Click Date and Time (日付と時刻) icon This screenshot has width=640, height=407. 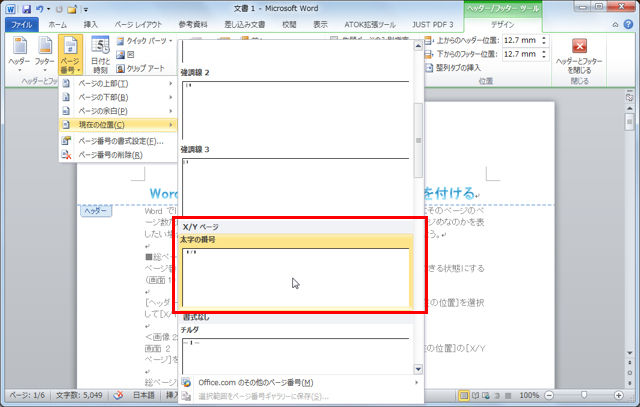[x=100, y=54]
